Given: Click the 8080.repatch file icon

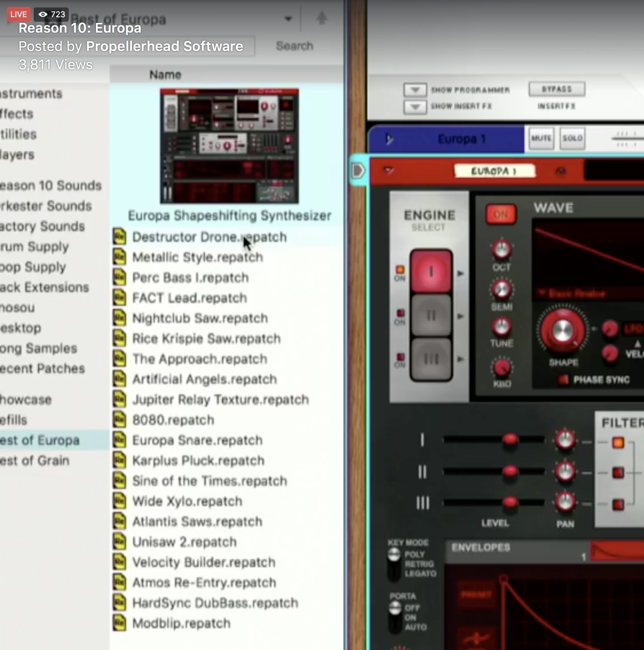Looking at the screenshot, I should tap(119, 419).
